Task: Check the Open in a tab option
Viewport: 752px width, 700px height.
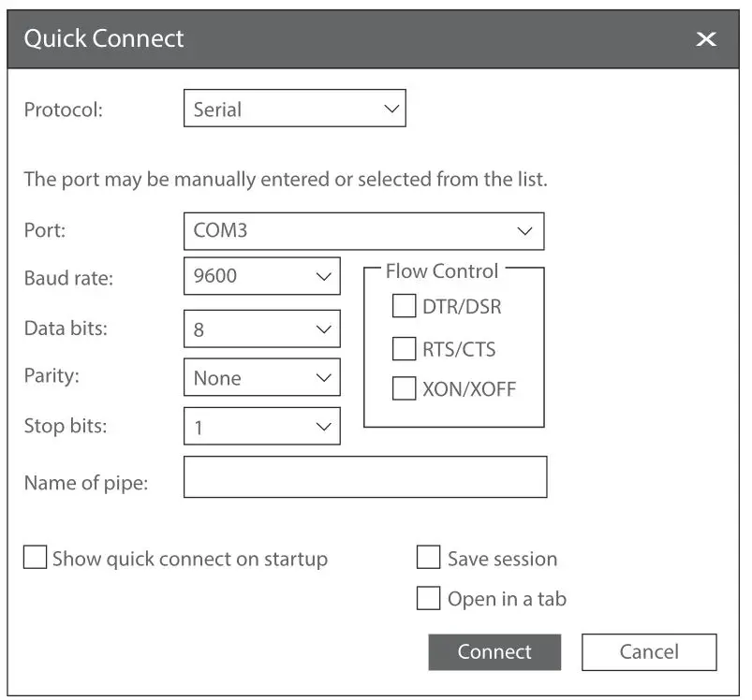Action: point(428,599)
